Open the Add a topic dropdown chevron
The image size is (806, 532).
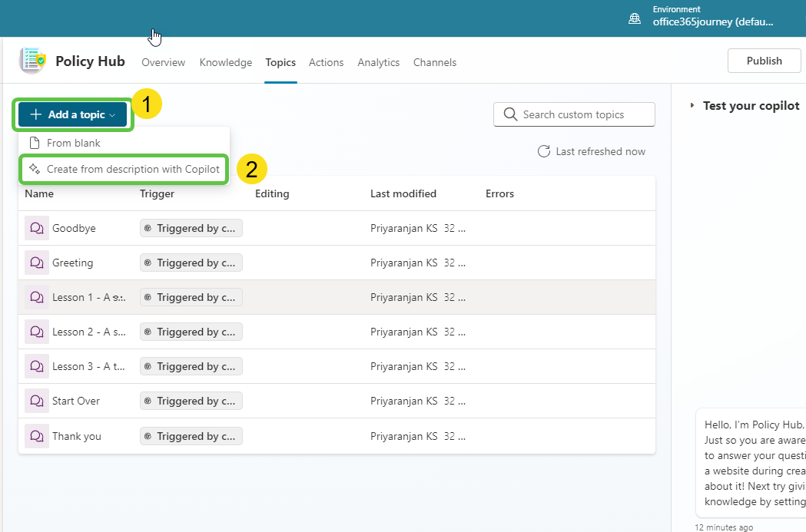[x=111, y=114]
